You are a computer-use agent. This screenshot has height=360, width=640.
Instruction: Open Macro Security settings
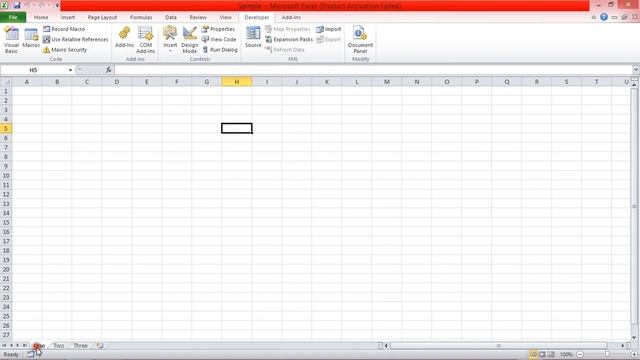[65, 49]
